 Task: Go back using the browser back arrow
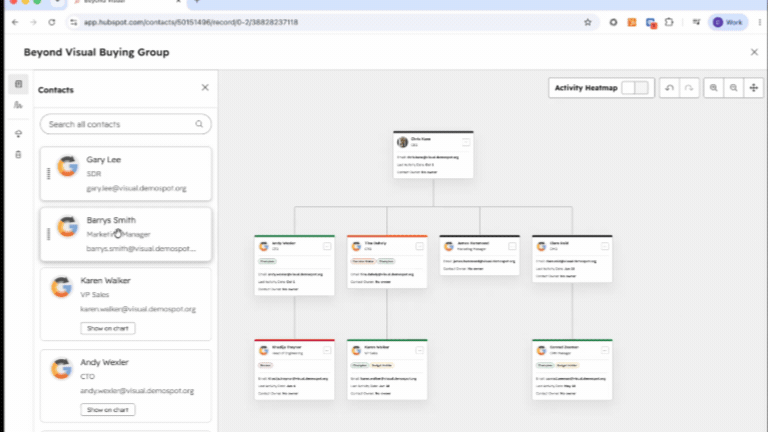15,22
